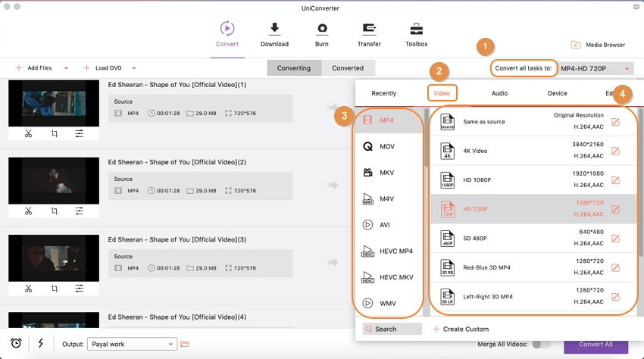The width and height of the screenshot is (644, 359).
Task: Open effects settings for video (3)
Action: (x=80, y=289)
